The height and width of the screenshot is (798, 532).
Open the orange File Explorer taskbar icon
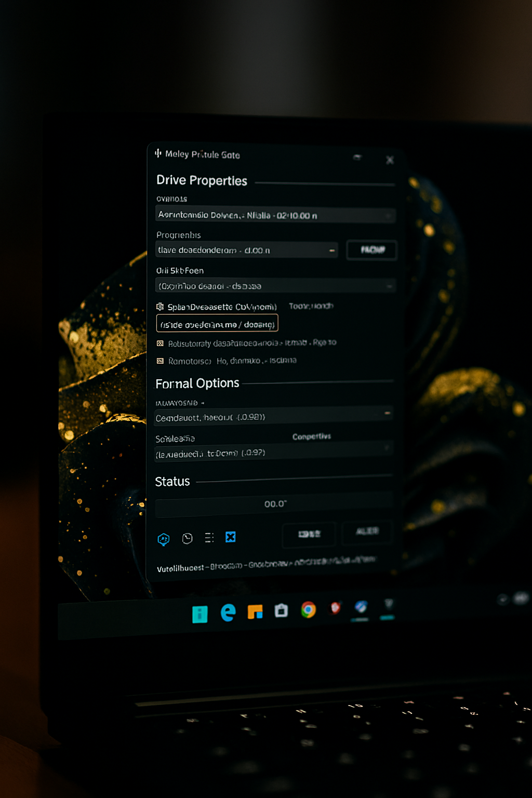tap(255, 612)
